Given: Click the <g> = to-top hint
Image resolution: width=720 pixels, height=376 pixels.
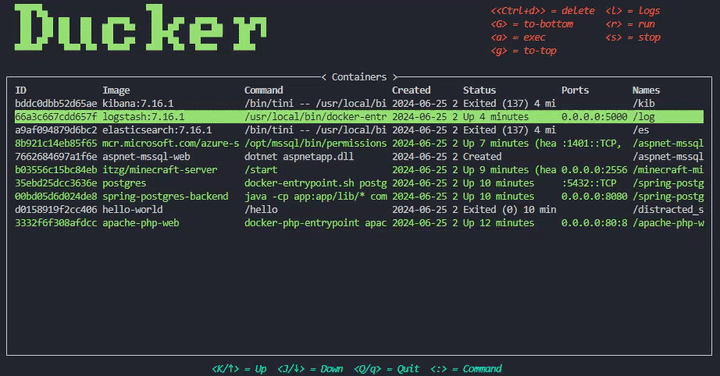Looking at the screenshot, I should pyautogui.click(x=523, y=51).
